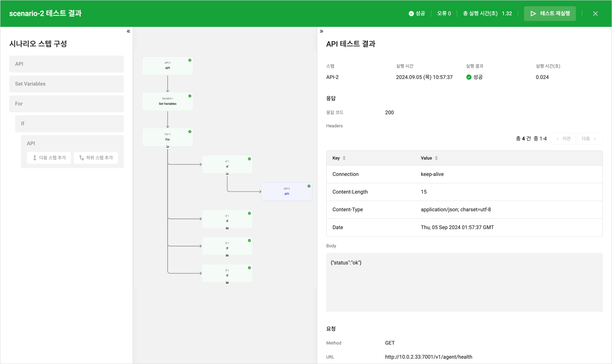Select the highlighted API-2 node
The height and width of the screenshot is (364, 612).
(287, 191)
